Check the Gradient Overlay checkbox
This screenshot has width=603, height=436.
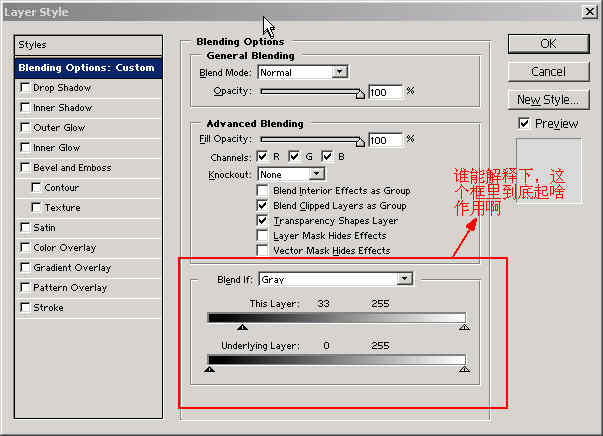point(25,268)
